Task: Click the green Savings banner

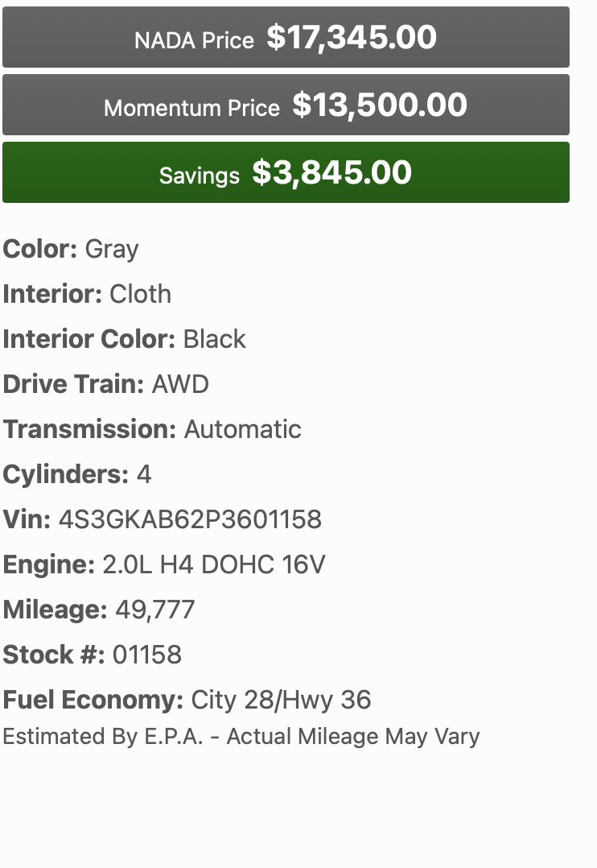Action: [x=286, y=172]
